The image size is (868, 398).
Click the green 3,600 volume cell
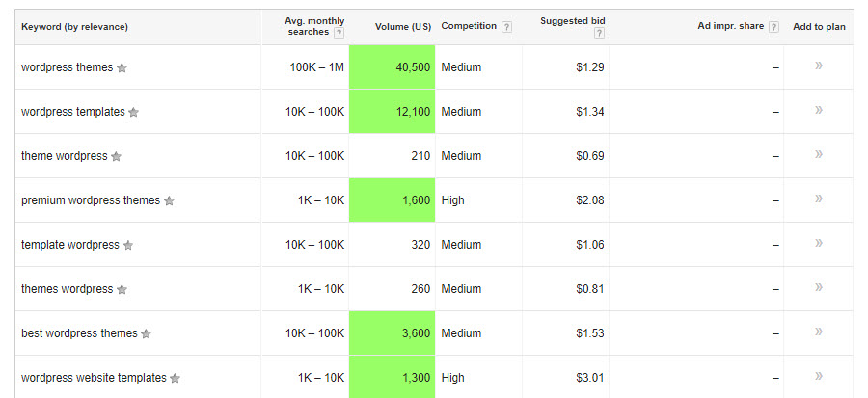coord(392,332)
